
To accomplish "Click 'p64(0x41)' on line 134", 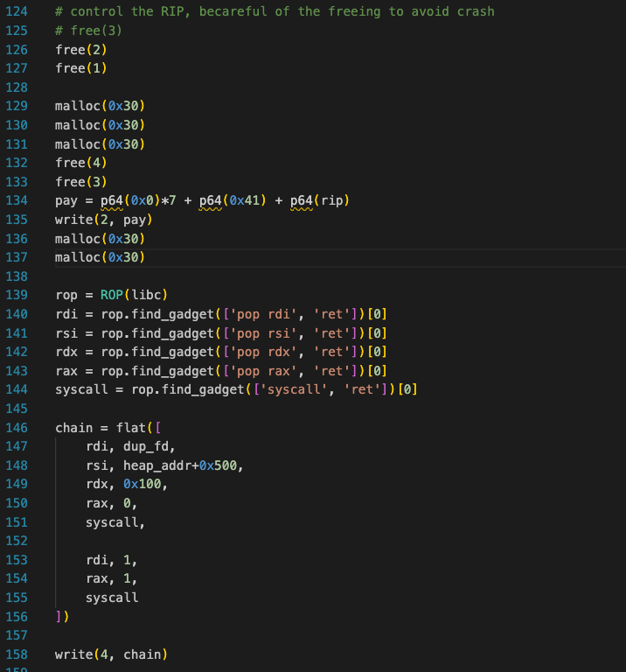I will [233, 200].
